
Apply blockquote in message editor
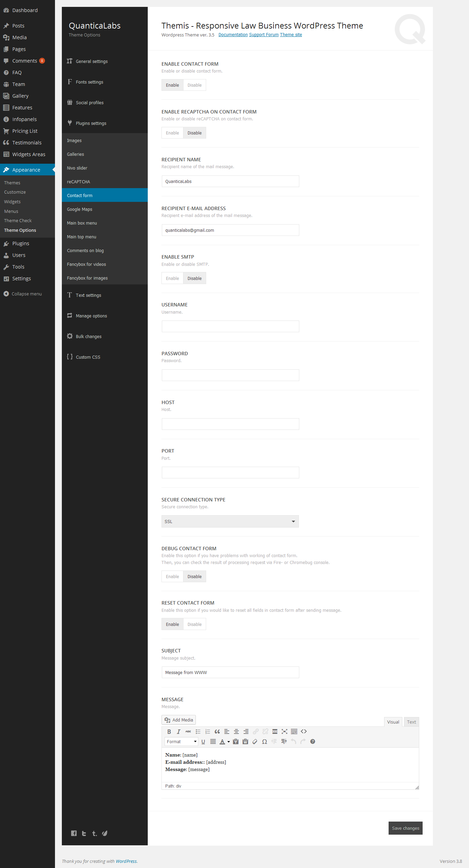click(x=217, y=731)
